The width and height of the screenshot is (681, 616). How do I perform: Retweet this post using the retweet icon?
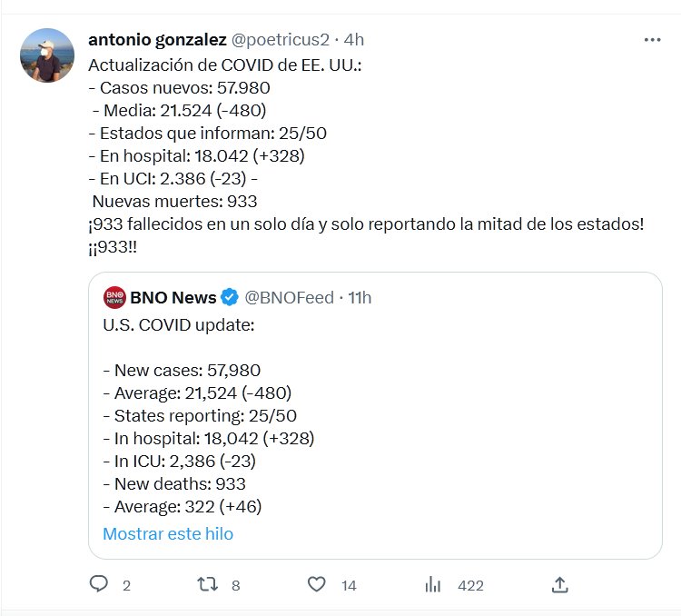(209, 584)
